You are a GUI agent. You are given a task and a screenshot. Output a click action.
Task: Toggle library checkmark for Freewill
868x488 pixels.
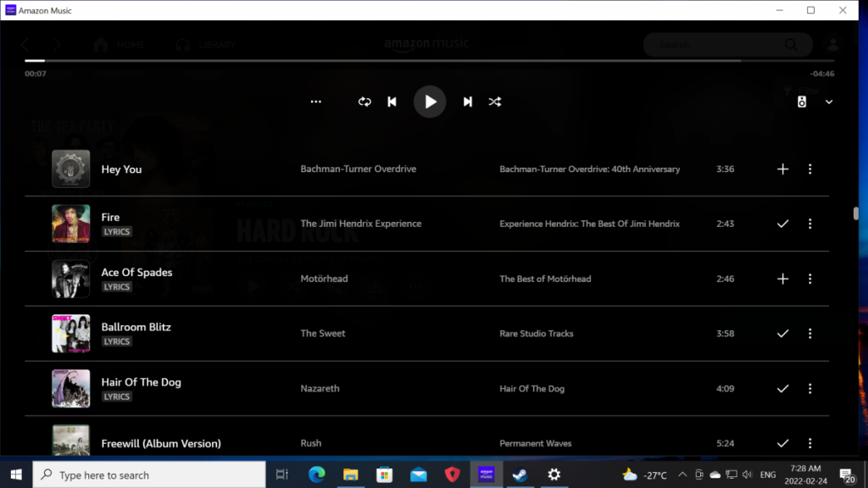coord(782,443)
